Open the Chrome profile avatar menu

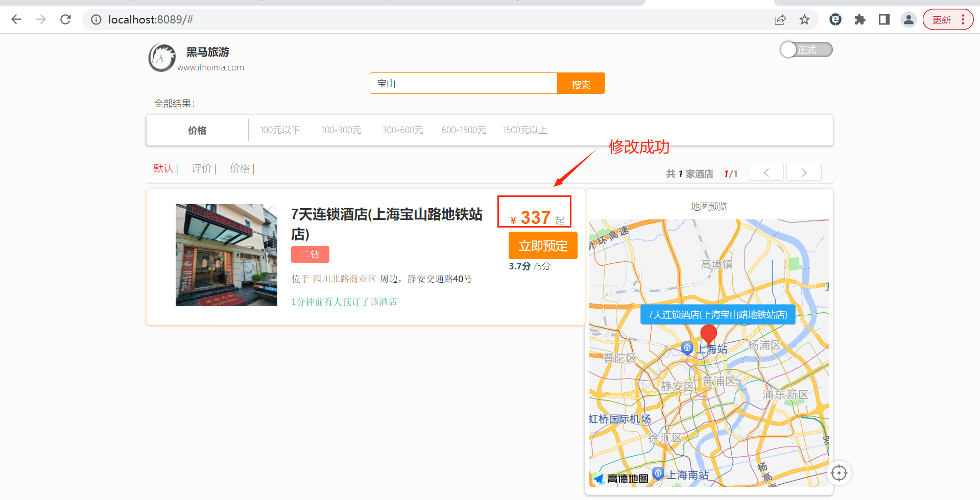tap(909, 19)
